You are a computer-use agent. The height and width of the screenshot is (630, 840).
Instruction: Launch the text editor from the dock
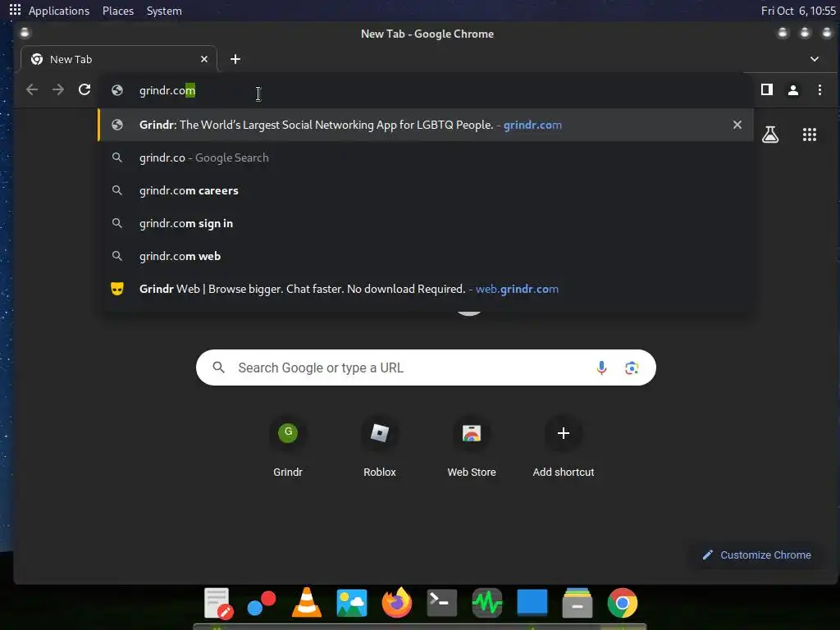pos(218,603)
